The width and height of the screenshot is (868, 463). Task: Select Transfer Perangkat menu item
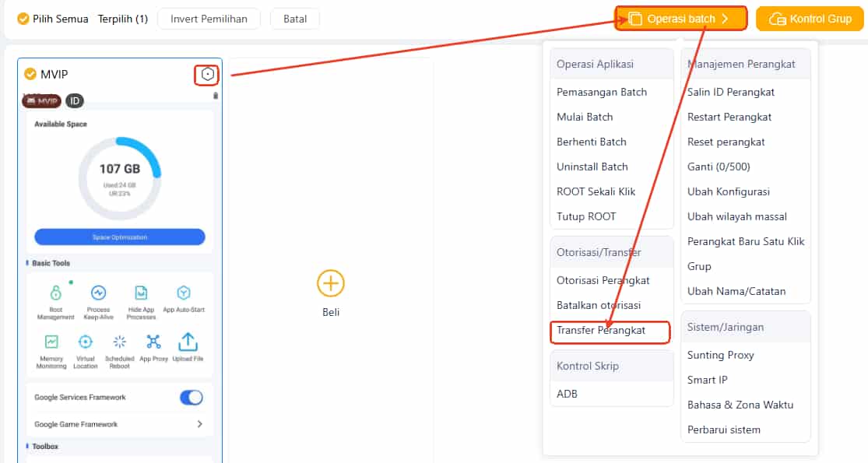point(601,331)
